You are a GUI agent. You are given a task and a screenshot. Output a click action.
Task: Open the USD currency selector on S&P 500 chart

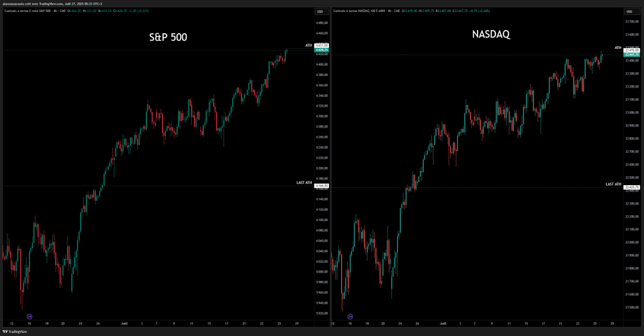pos(321,12)
